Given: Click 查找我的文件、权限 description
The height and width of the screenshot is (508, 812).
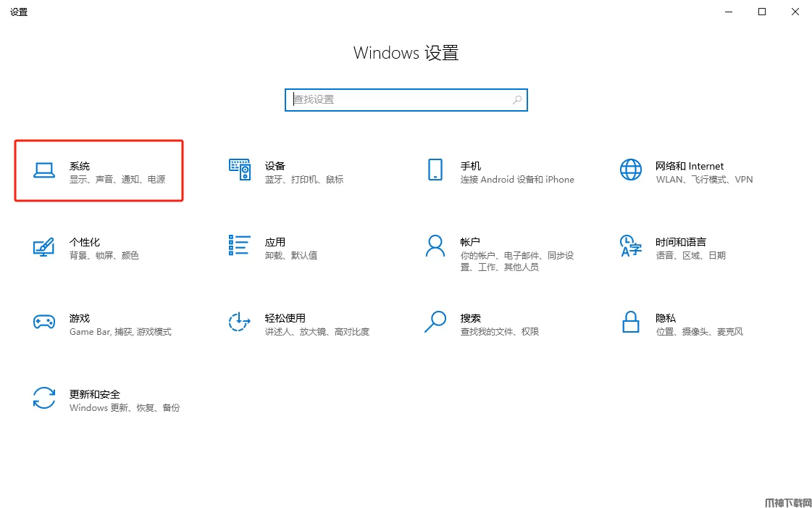Looking at the screenshot, I should 500,331.
